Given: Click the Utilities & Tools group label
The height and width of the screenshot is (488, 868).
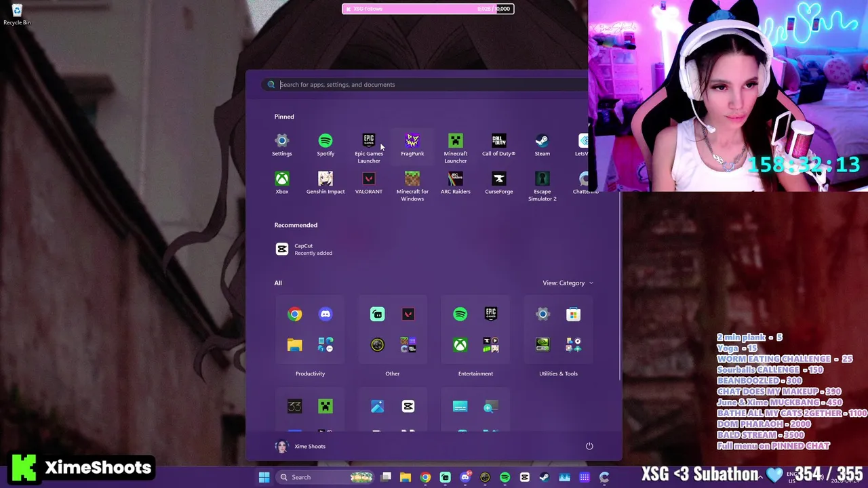Looking at the screenshot, I should click(558, 373).
